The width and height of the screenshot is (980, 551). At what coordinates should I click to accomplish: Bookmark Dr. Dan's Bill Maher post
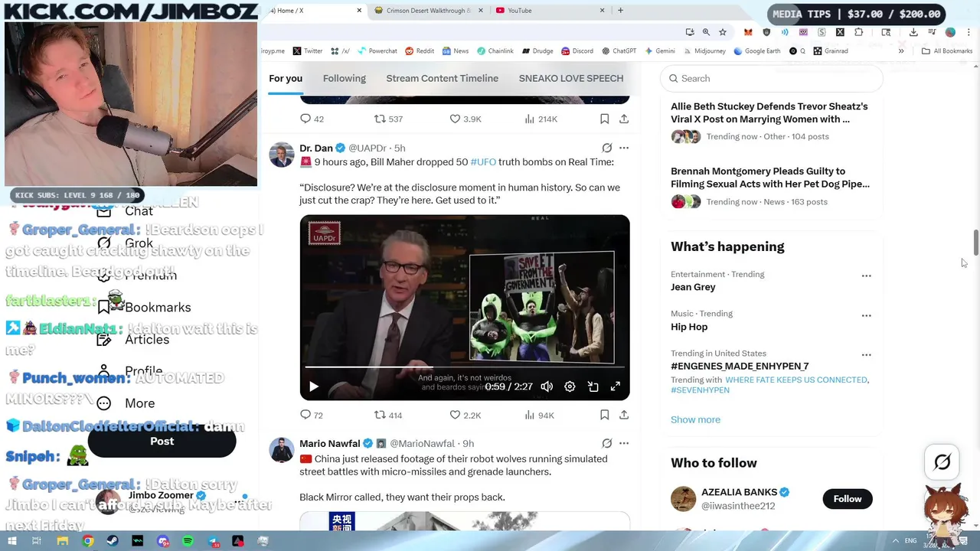(x=604, y=415)
